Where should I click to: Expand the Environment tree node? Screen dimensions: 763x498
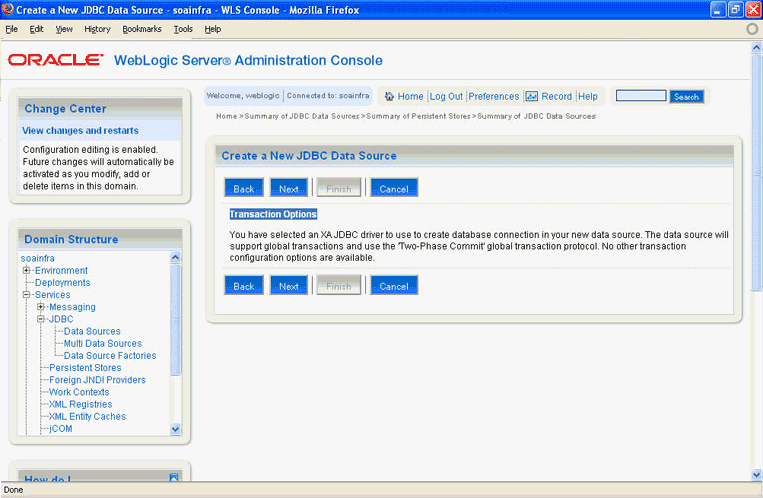(x=26, y=271)
